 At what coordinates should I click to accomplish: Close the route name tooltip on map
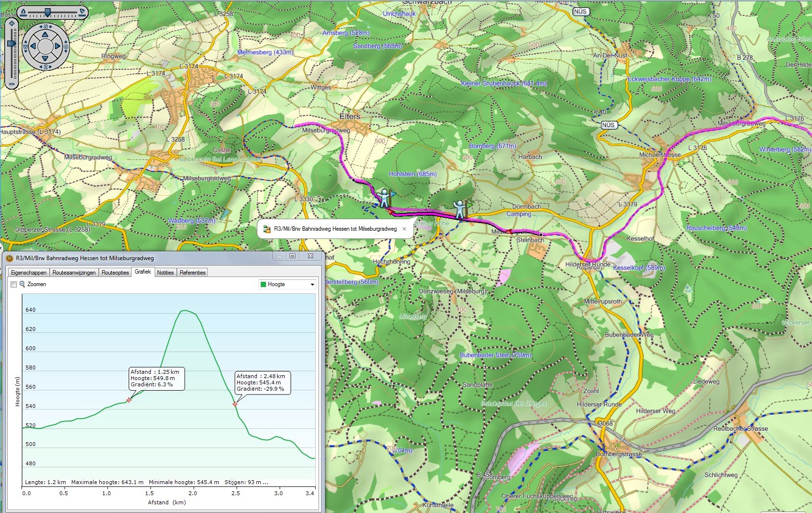pyautogui.click(x=404, y=229)
